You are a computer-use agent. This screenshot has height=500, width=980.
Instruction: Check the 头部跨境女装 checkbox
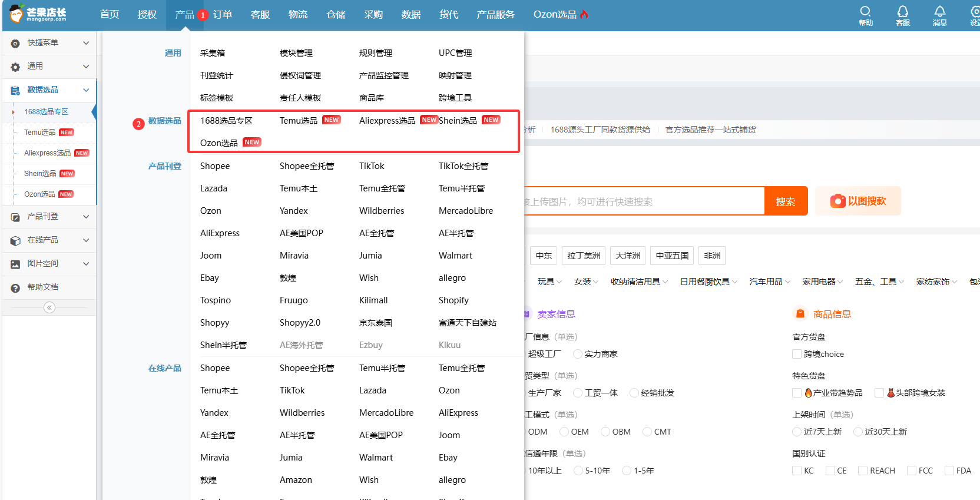pyautogui.click(x=879, y=393)
